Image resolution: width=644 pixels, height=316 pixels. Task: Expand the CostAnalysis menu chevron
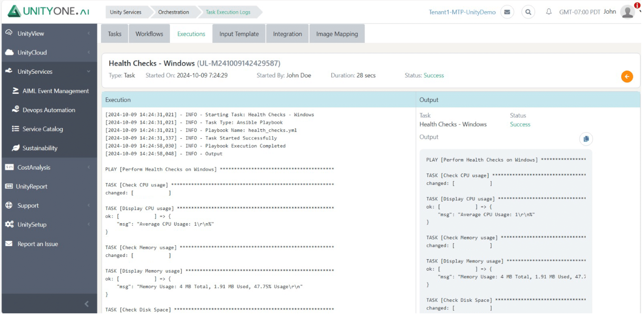[89, 167]
